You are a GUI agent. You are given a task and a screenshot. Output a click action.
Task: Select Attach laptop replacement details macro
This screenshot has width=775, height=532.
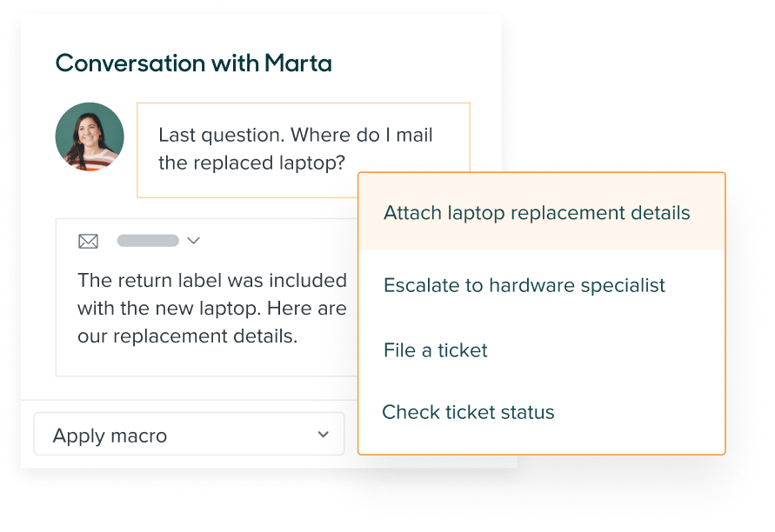coord(537,213)
